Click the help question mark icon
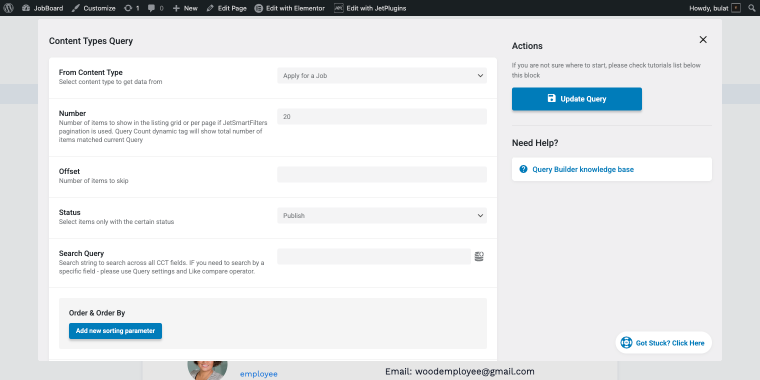 tap(523, 169)
